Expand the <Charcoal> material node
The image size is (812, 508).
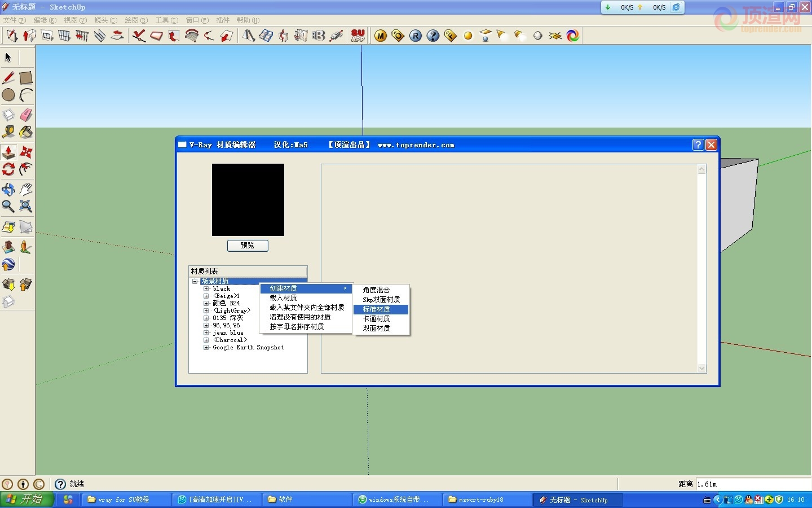coord(206,340)
